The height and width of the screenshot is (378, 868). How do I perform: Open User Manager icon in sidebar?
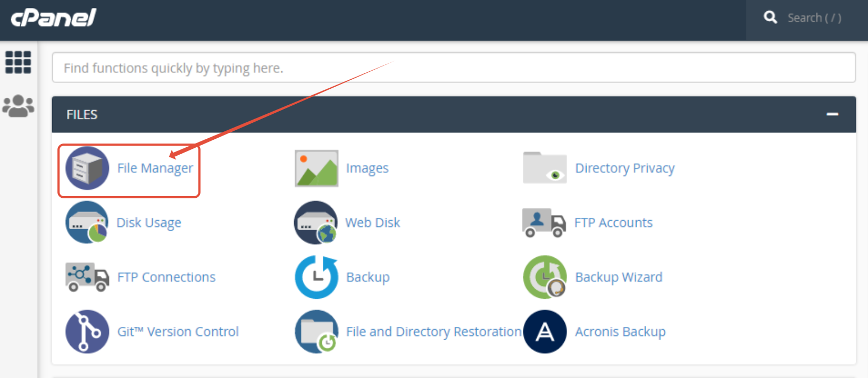[18, 106]
